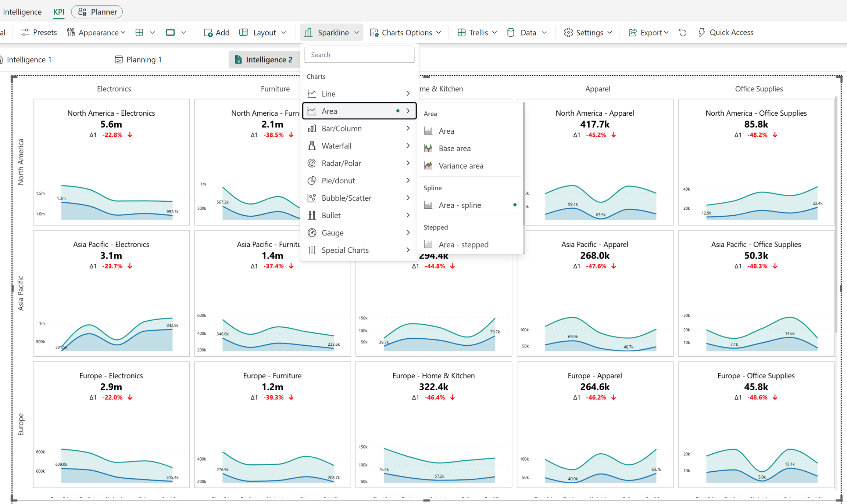Expand the Settings dropdown
847x504 pixels.
point(588,32)
